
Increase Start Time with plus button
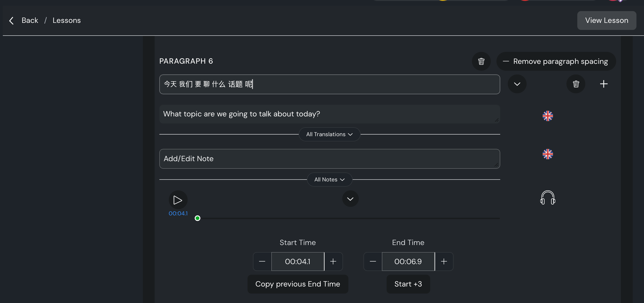point(333,262)
